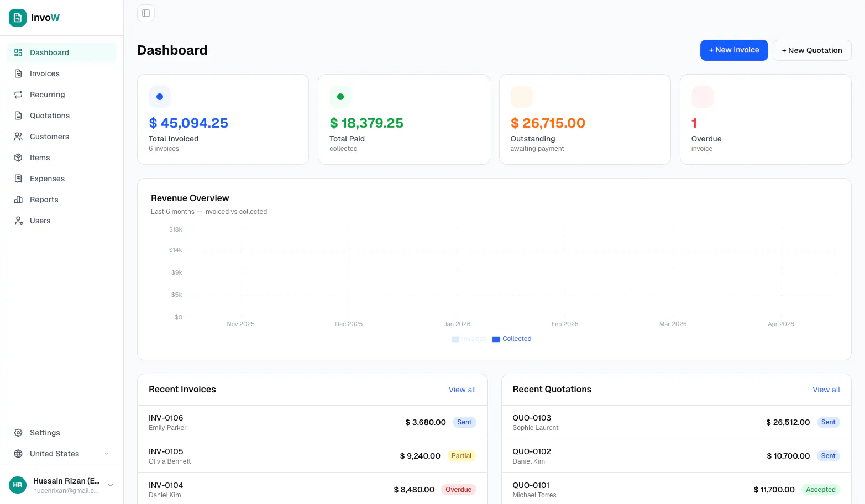This screenshot has width=865, height=504.
Task: Select the Dashboard menu item
Action: pyautogui.click(x=62, y=53)
